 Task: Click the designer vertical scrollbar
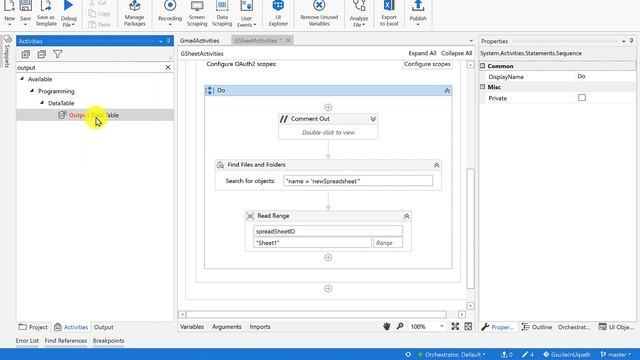[x=470, y=229]
